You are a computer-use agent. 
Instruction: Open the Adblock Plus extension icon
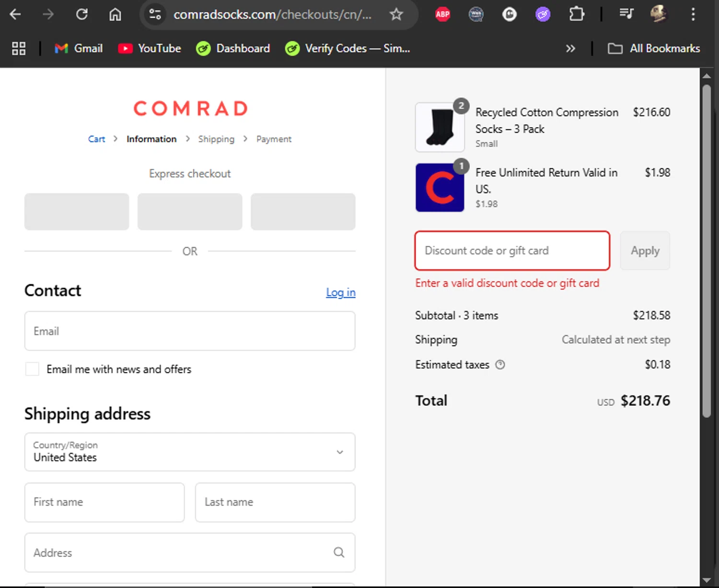point(442,14)
